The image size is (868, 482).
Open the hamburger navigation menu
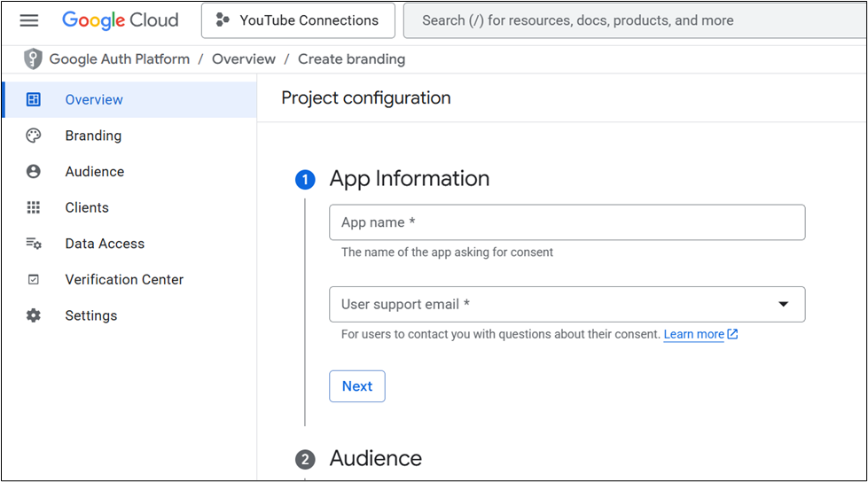(29, 20)
